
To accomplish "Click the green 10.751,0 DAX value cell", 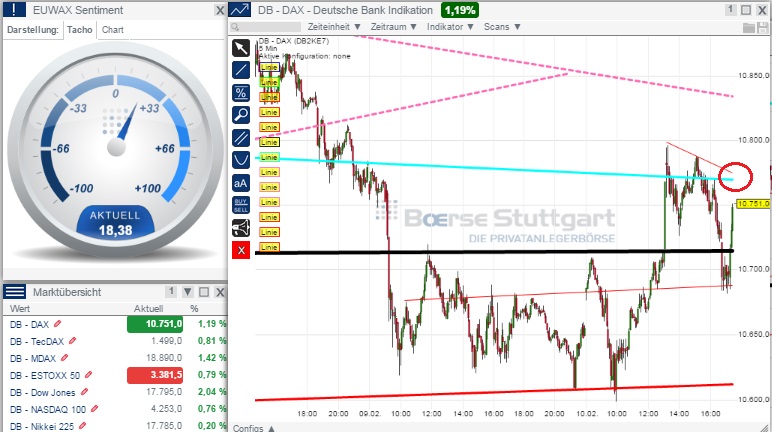I will pos(155,324).
